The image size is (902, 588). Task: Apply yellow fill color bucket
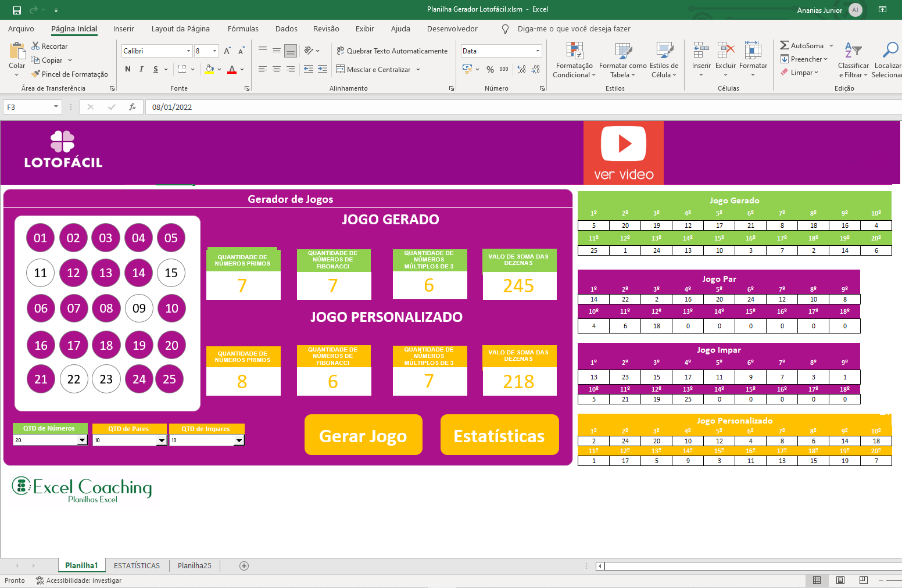[209, 69]
